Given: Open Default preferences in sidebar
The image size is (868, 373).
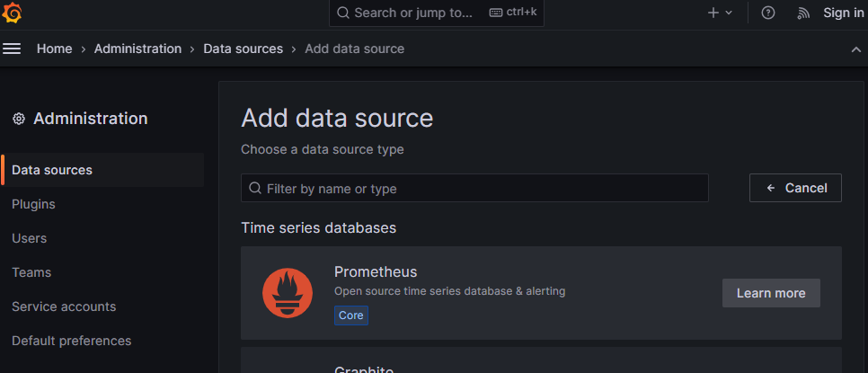Looking at the screenshot, I should coord(71,341).
